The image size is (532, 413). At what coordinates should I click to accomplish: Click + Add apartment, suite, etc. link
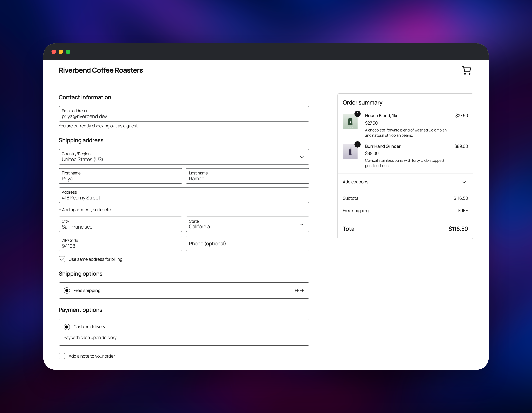85,210
